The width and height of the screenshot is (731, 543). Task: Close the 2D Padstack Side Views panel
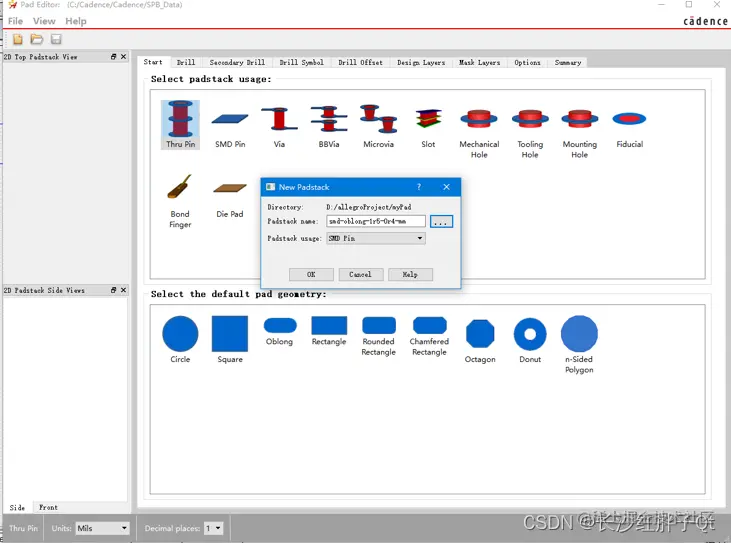pos(124,290)
